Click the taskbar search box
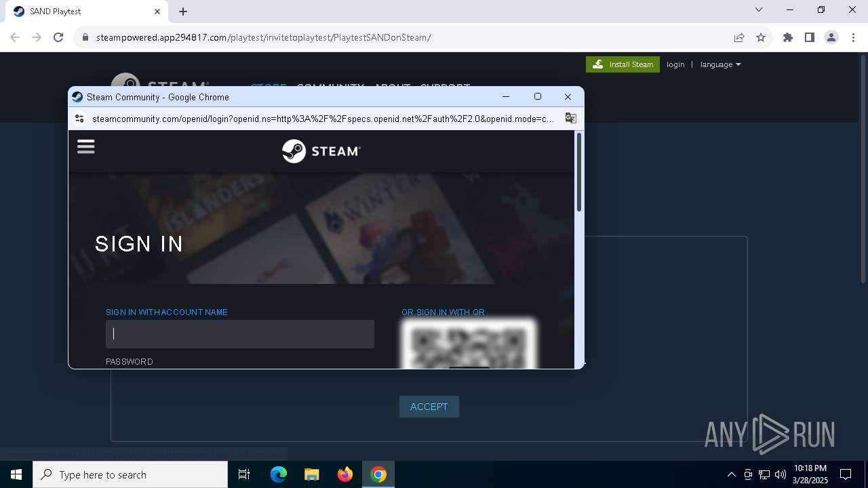The width and height of the screenshot is (868, 488). pos(130,474)
